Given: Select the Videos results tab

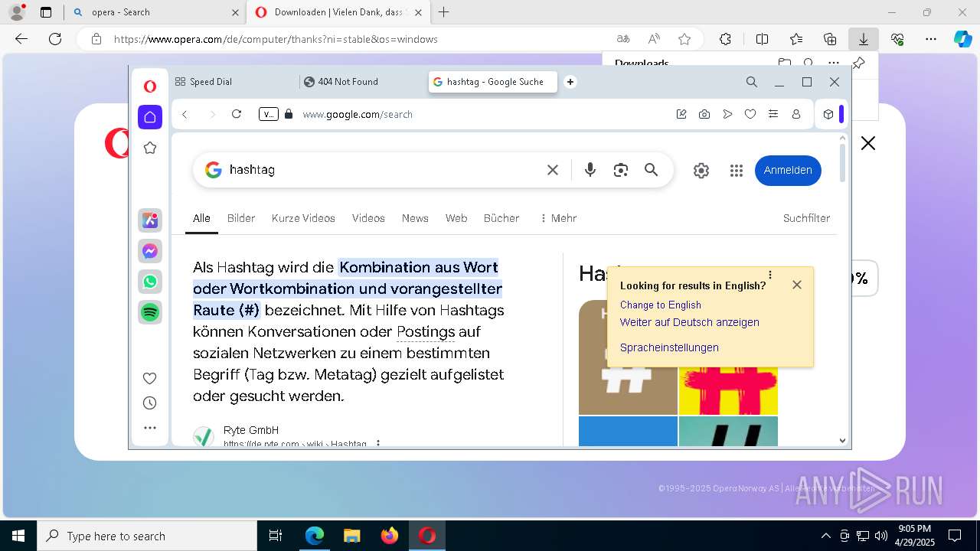Looking at the screenshot, I should [x=368, y=218].
